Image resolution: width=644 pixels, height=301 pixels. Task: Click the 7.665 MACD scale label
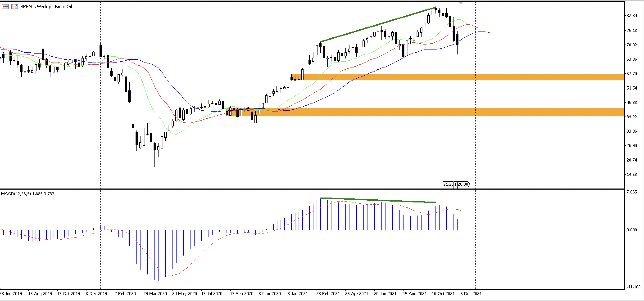tap(631, 192)
